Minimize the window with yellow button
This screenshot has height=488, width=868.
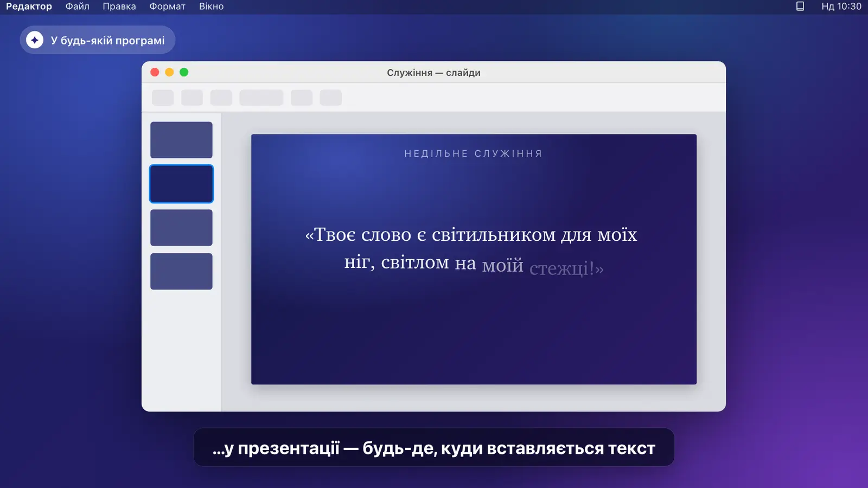169,72
